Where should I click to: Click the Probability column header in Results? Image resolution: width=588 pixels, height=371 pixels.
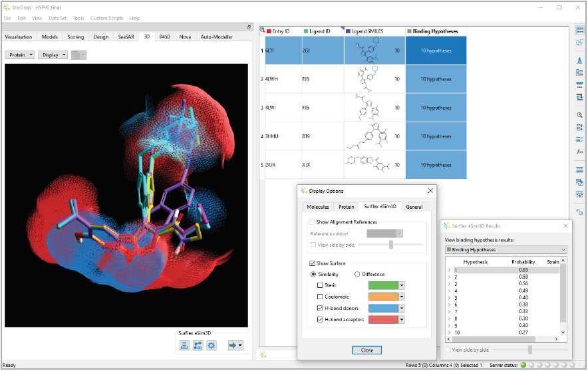point(523,262)
